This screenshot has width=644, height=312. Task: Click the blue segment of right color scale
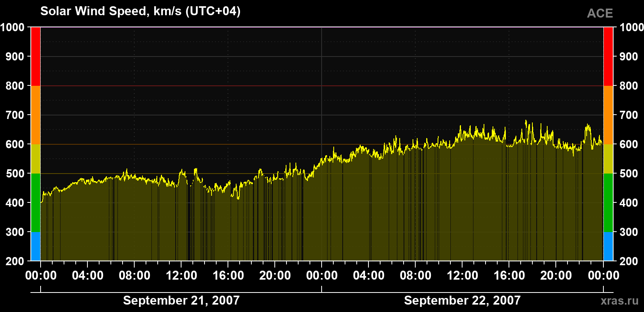click(x=608, y=246)
